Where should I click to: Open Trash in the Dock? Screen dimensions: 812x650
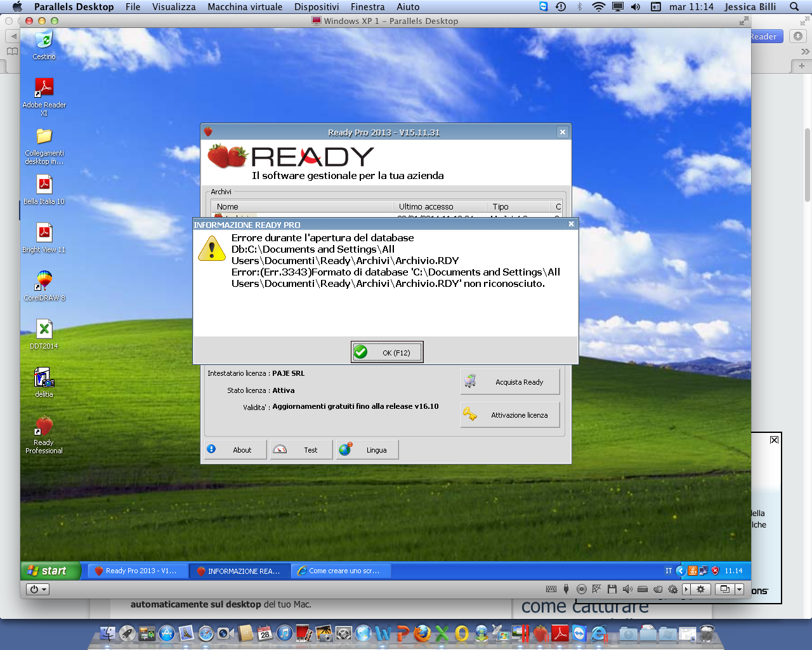[707, 633]
